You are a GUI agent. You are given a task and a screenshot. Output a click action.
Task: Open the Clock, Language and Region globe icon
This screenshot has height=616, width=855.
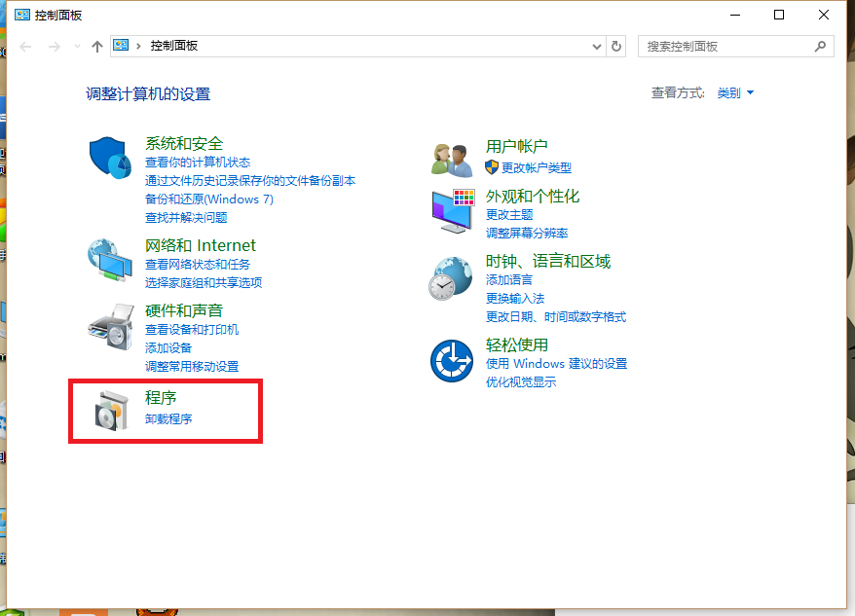pyautogui.click(x=451, y=278)
